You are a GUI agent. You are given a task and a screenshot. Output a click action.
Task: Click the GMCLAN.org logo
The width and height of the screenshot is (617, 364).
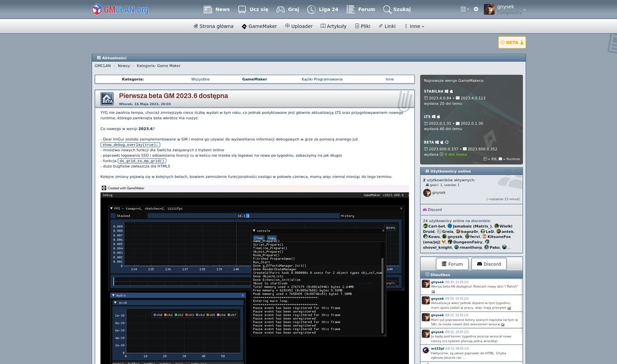coord(120,9)
